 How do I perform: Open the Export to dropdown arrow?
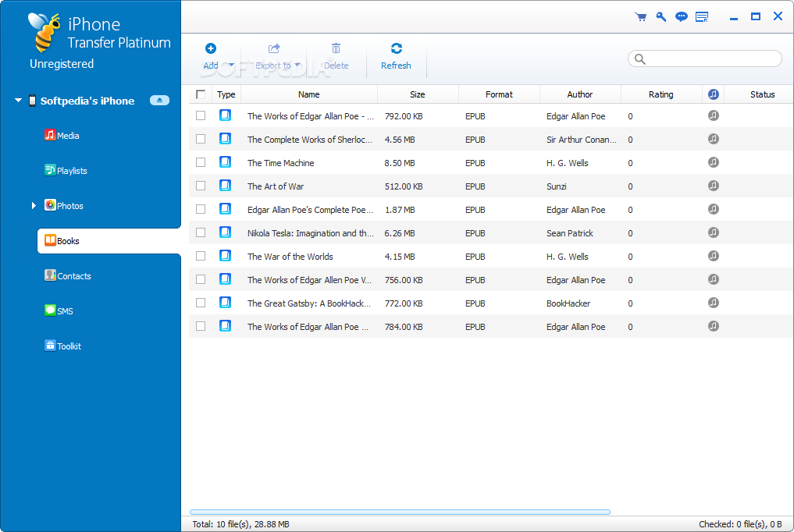tap(297, 65)
